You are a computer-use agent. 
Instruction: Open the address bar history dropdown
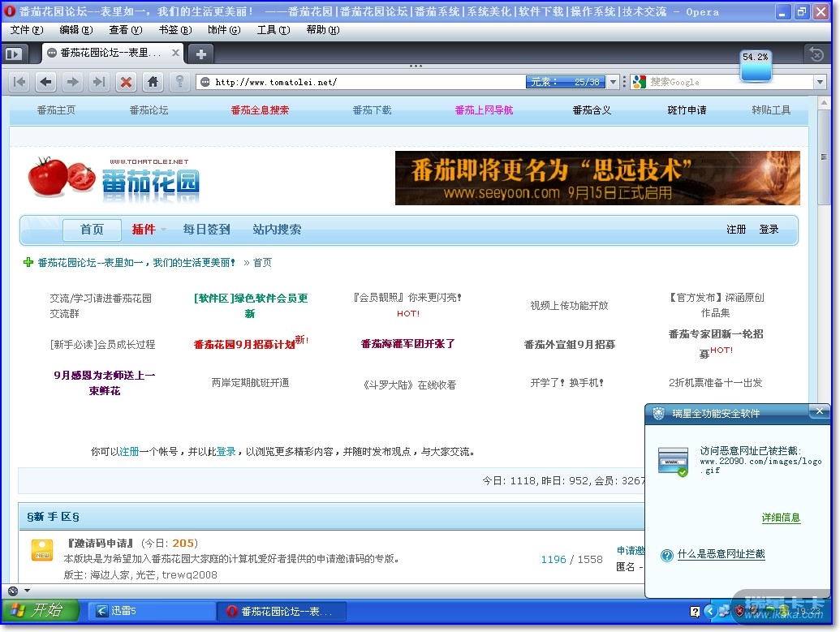[x=614, y=82]
